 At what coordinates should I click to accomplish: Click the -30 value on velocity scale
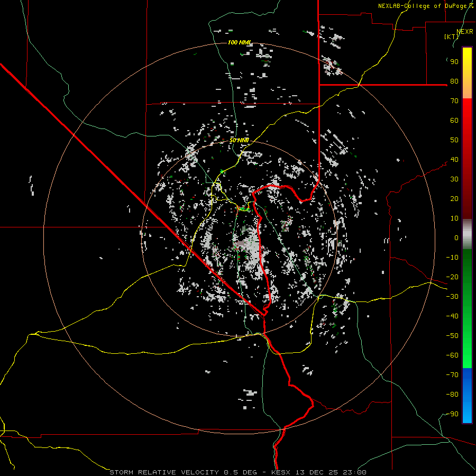click(452, 297)
